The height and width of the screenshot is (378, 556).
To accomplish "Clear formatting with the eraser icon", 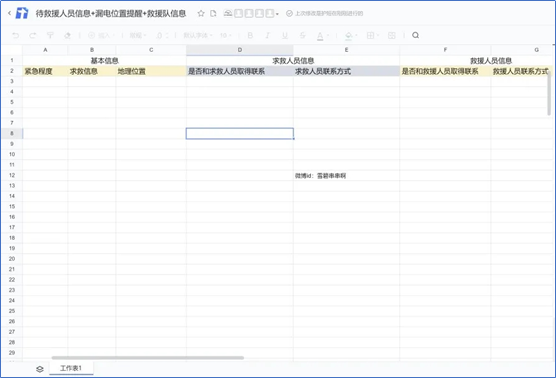I will (67, 35).
